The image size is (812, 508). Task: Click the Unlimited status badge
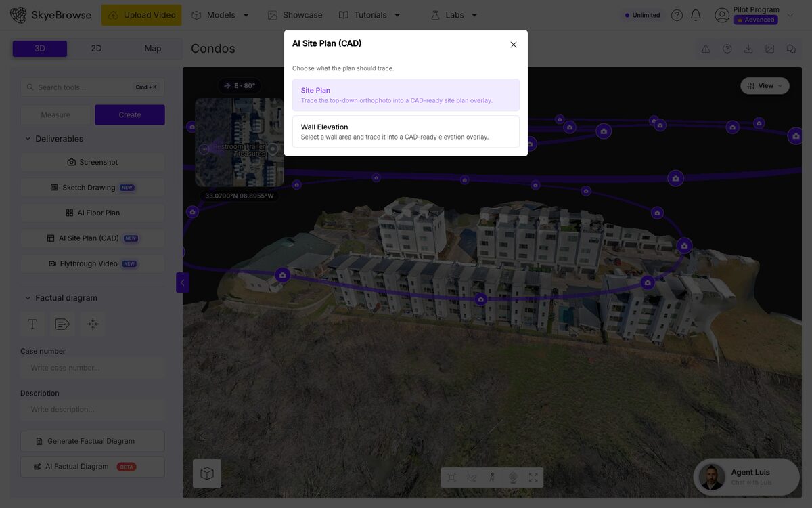[x=642, y=15]
